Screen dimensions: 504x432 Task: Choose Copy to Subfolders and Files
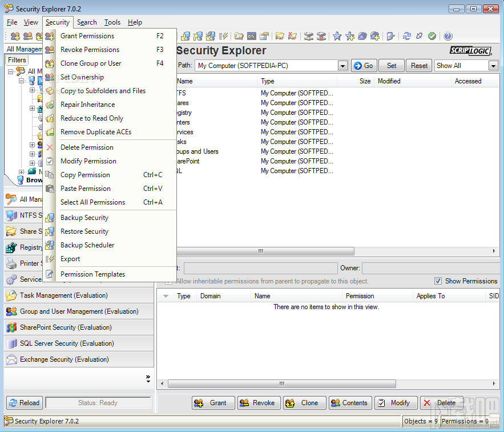click(x=110, y=91)
